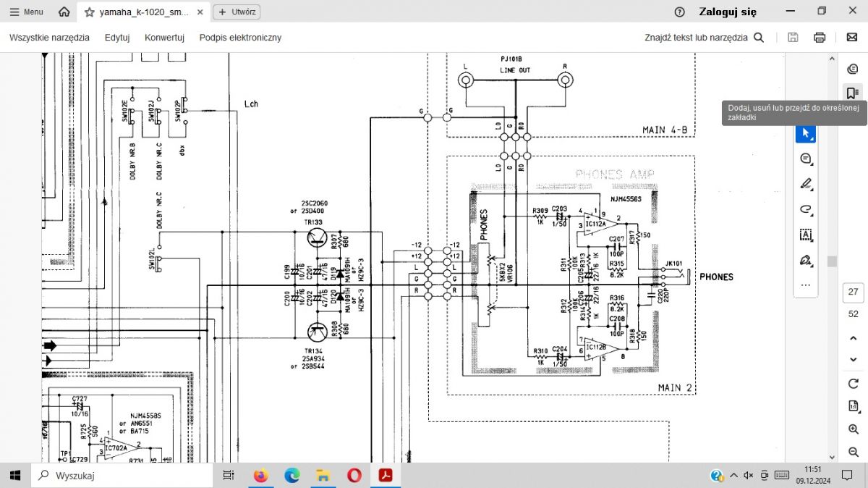This screenshot has height=488, width=868.
Task: Click the MAIN 4-B label in the schematic
Action: click(x=665, y=130)
